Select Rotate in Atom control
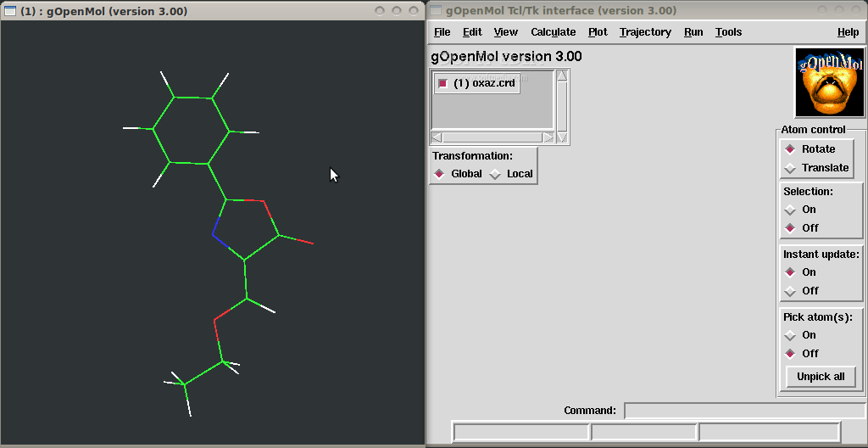The width and height of the screenshot is (868, 448). [x=790, y=149]
